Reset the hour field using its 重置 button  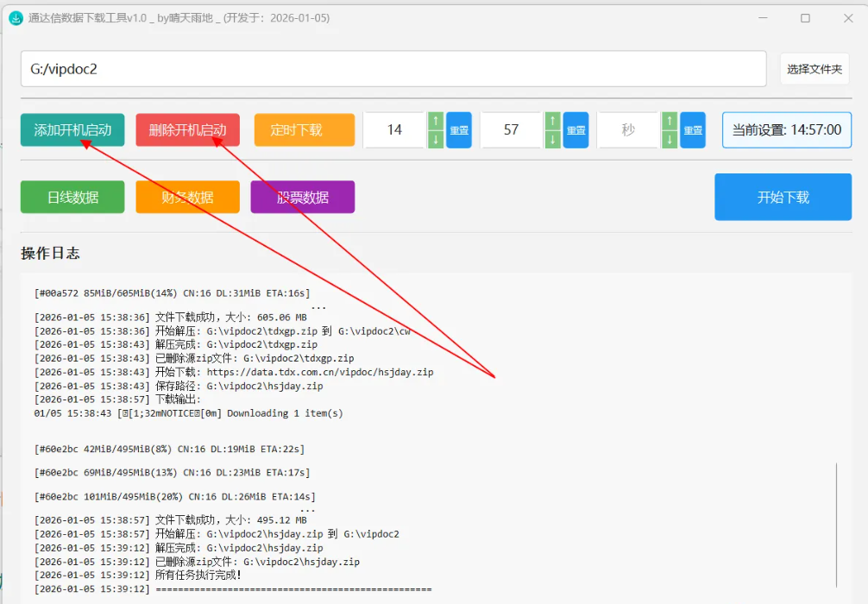pos(458,129)
